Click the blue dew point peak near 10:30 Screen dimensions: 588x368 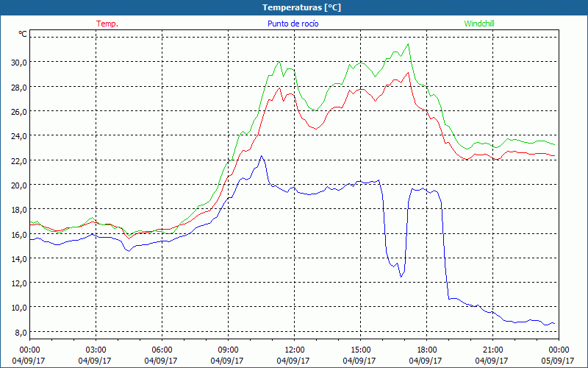262,156
